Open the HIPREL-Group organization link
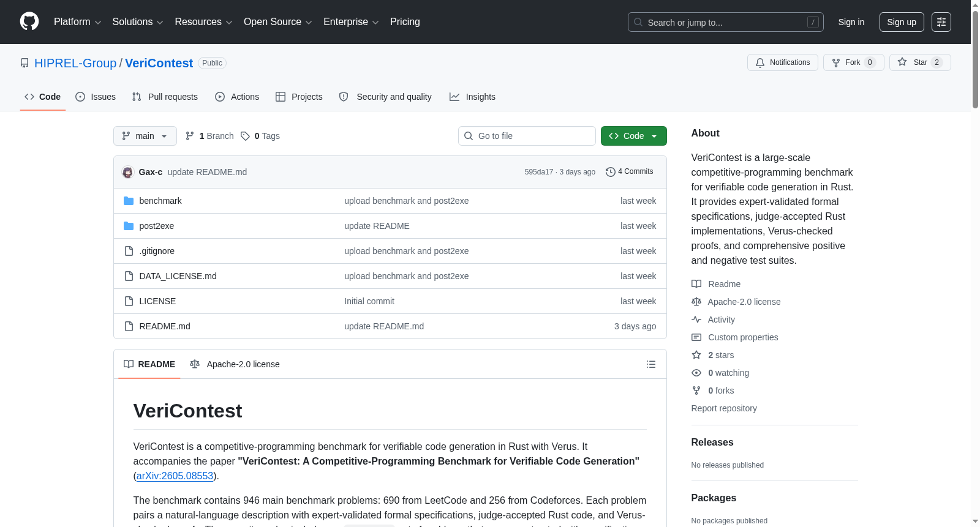Image resolution: width=980 pixels, height=527 pixels. pyautogui.click(x=75, y=63)
